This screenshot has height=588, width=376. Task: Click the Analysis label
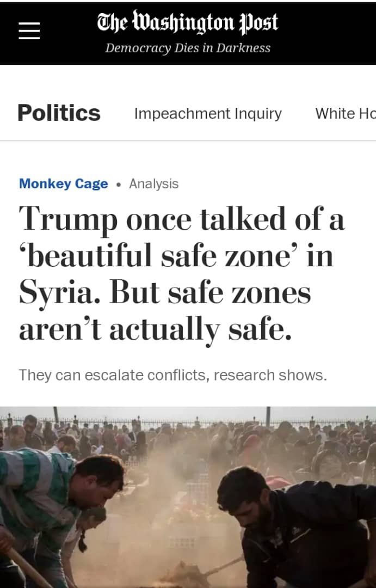click(x=153, y=184)
